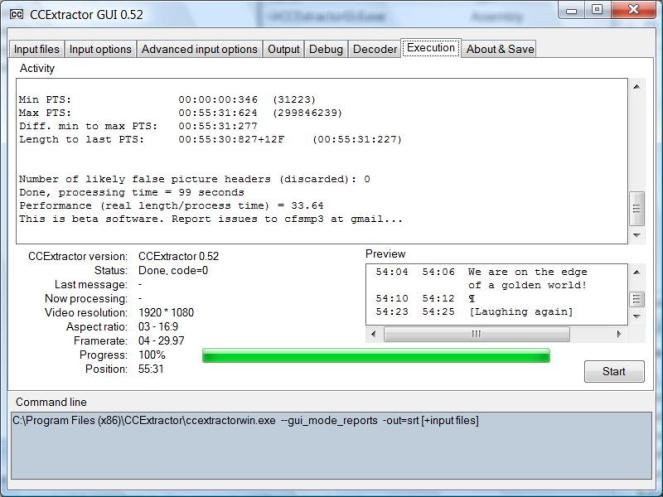This screenshot has height=497, width=663.
Task: Click the 'Min PTS:' line in Activity
Action: pyautogui.click(x=167, y=100)
